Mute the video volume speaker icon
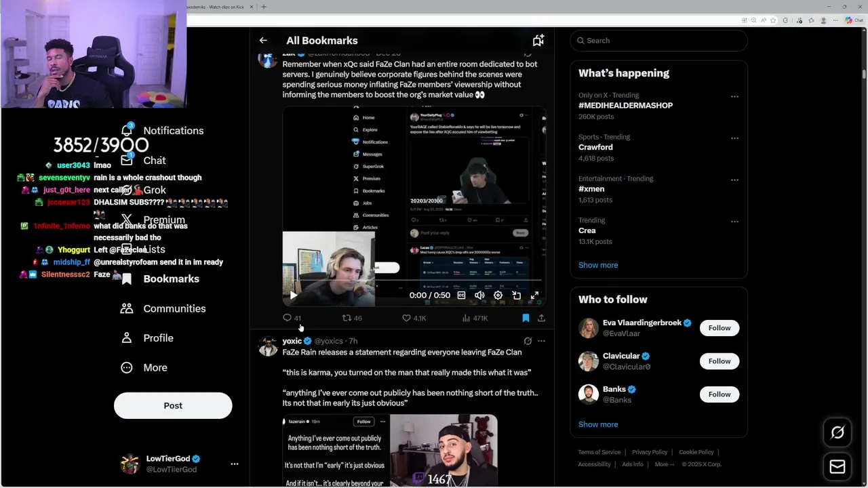 click(x=479, y=296)
